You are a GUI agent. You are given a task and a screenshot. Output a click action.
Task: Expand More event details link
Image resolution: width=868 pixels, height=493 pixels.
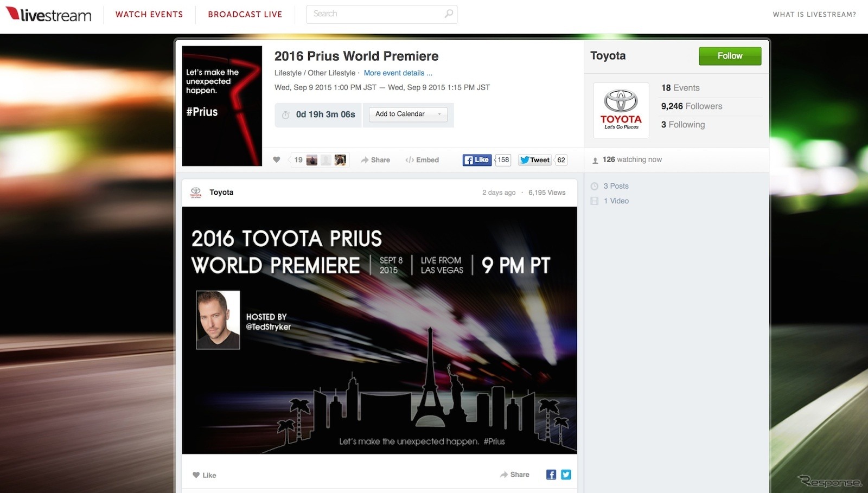tap(398, 73)
